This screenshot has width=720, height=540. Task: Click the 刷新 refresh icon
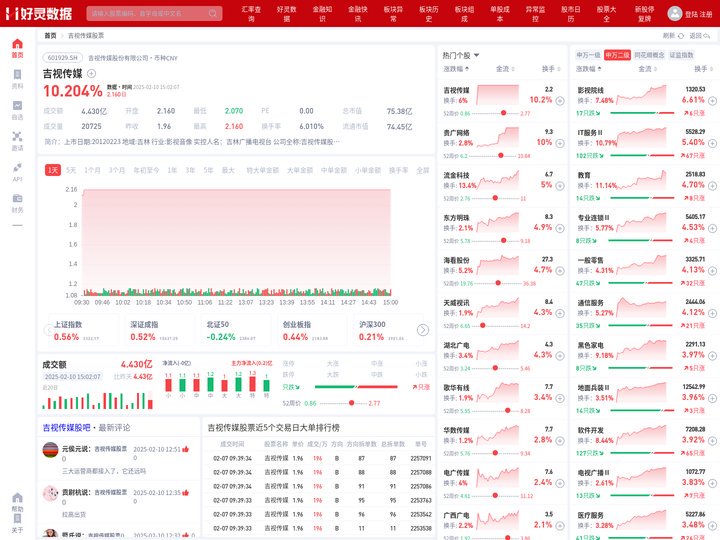681,36
